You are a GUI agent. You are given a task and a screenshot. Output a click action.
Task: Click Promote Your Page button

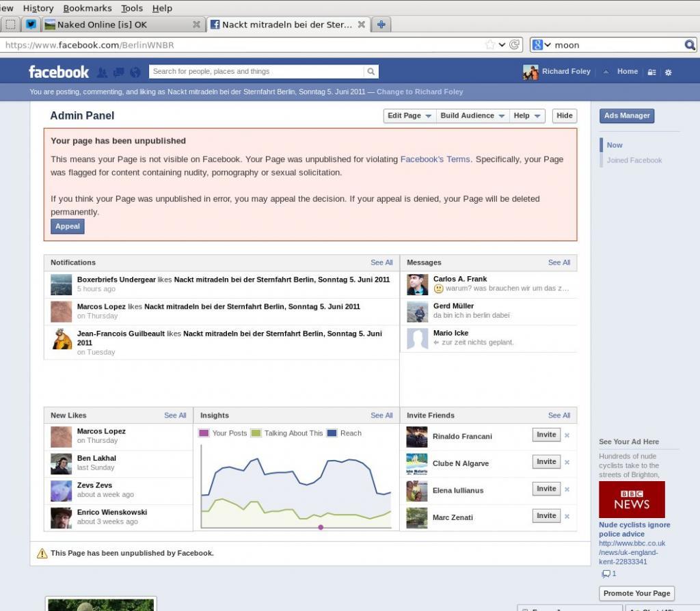click(x=636, y=593)
